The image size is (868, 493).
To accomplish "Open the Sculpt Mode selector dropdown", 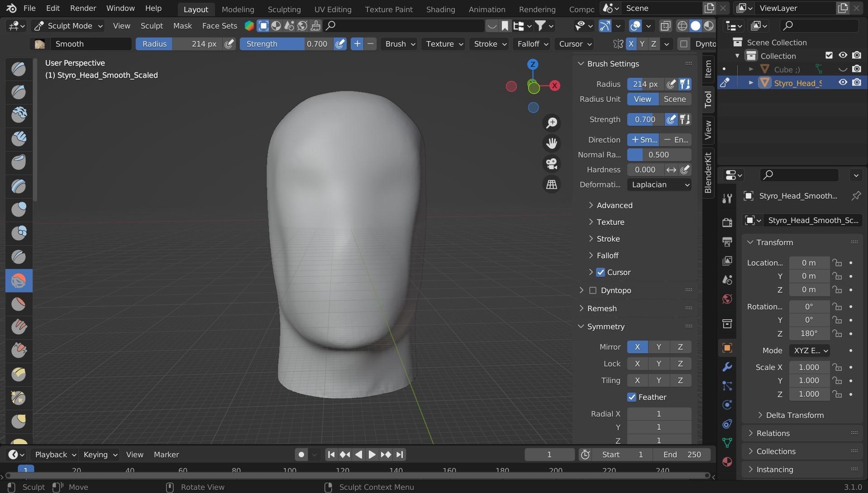I will click(x=69, y=26).
